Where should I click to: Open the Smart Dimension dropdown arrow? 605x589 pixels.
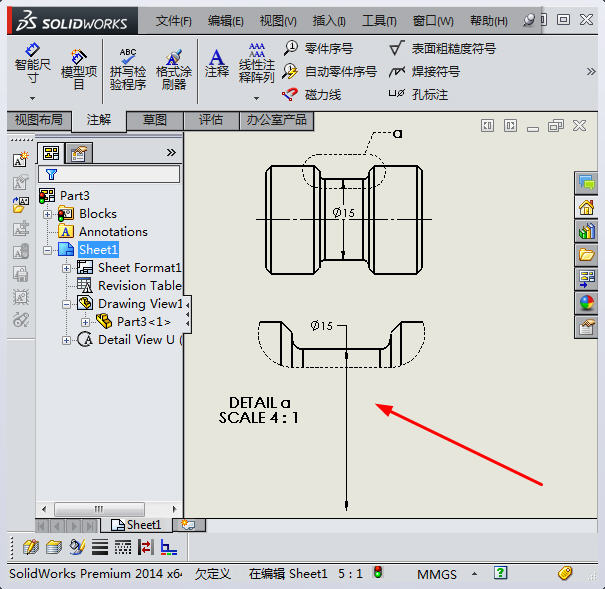coord(32,98)
